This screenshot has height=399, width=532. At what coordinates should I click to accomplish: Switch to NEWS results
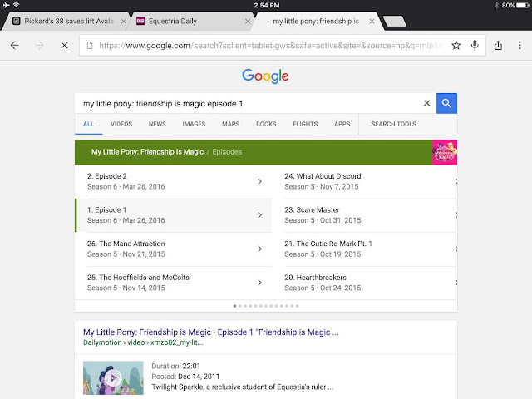pos(157,124)
